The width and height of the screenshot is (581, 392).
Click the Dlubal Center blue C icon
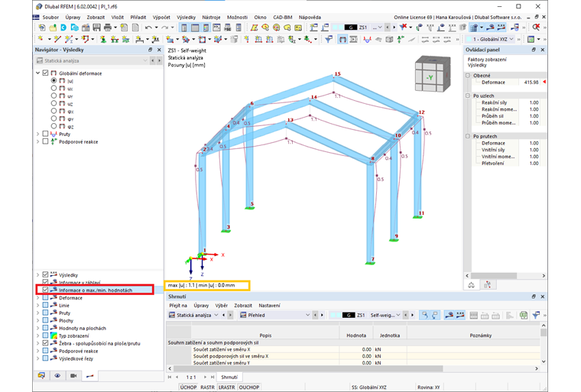click(63, 28)
